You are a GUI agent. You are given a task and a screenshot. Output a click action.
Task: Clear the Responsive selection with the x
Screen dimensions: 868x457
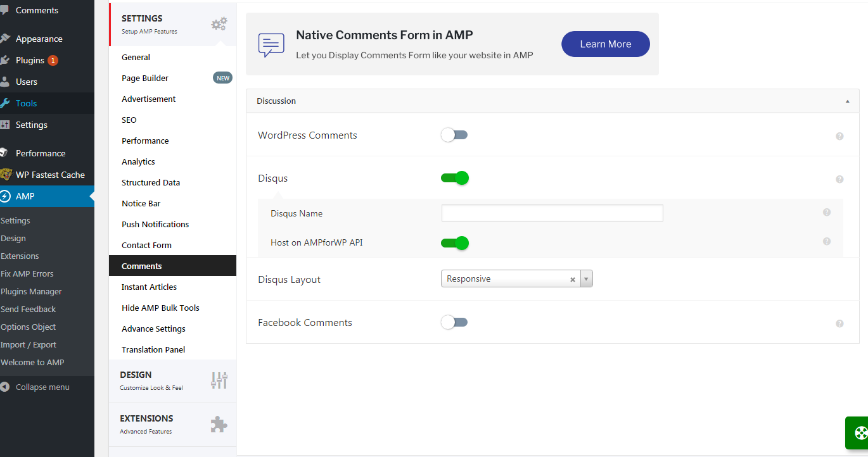pyautogui.click(x=573, y=279)
